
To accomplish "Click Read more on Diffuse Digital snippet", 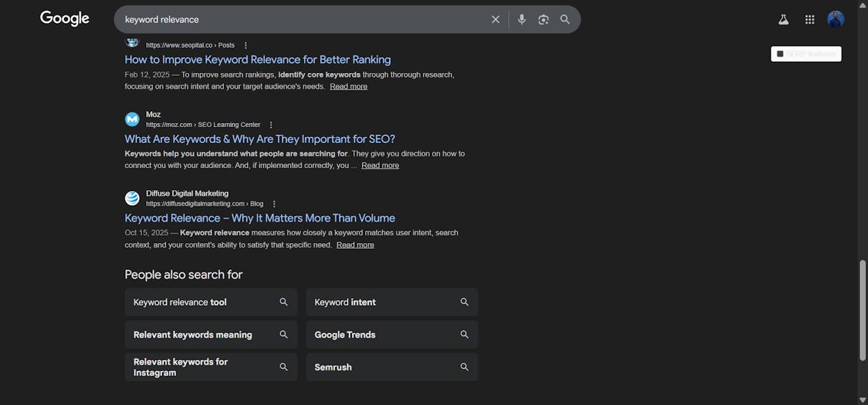I will 355,245.
